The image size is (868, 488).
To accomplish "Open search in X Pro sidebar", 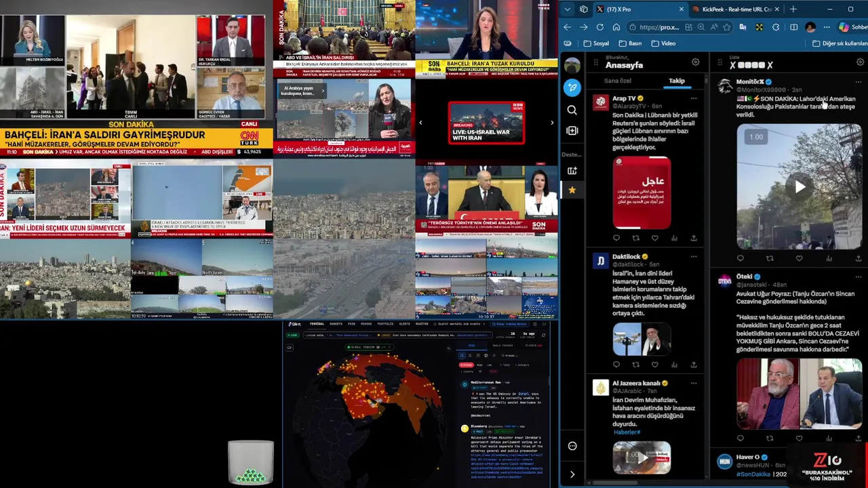I will tap(572, 110).
